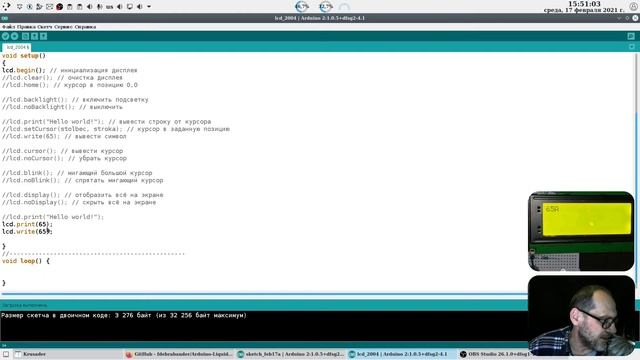Click the //lcd.cursor() comment line
This screenshot has width=640, height=360.
pos(62,151)
